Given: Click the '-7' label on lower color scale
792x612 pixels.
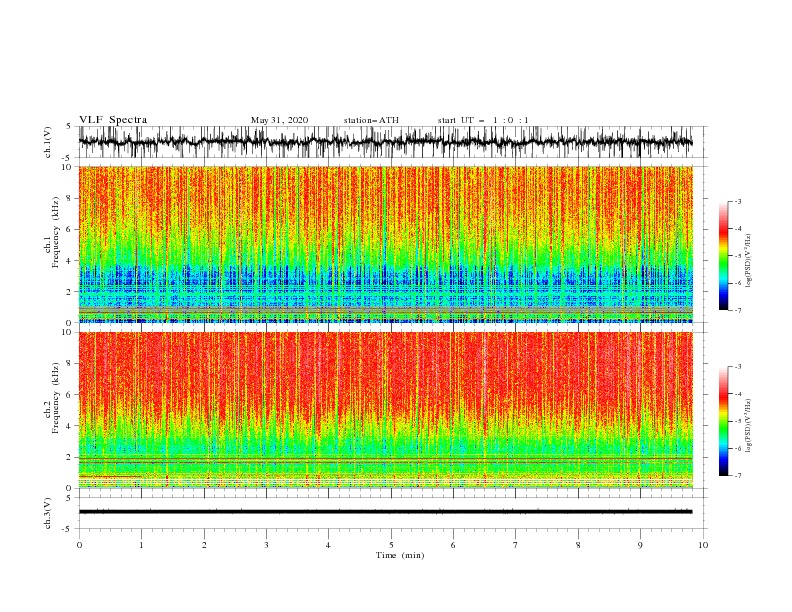Looking at the screenshot, I should (737, 476).
